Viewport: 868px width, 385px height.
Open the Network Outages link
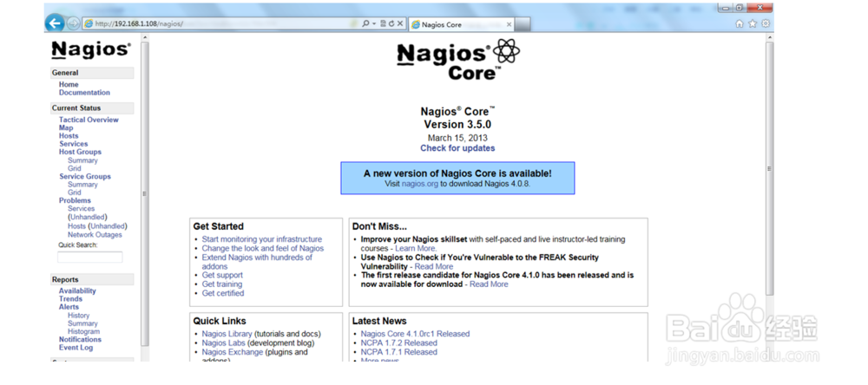tap(95, 235)
